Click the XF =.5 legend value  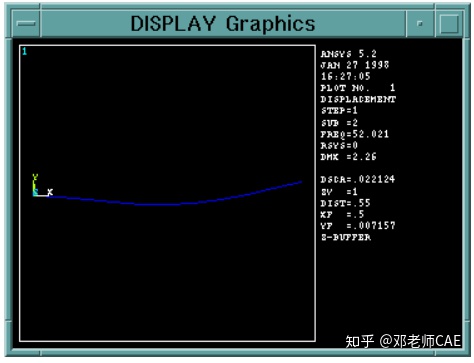point(342,214)
